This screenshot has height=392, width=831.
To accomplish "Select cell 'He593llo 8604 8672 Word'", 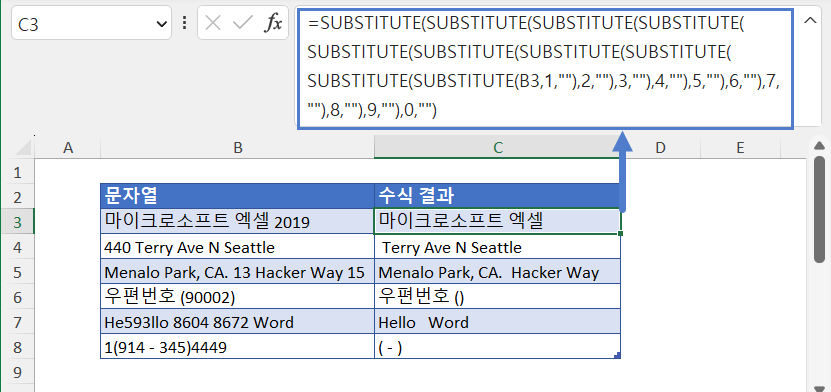I will (x=237, y=322).
